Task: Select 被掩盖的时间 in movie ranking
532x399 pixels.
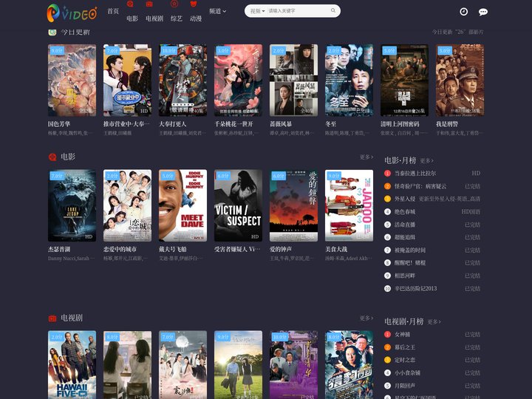Action: pos(410,250)
